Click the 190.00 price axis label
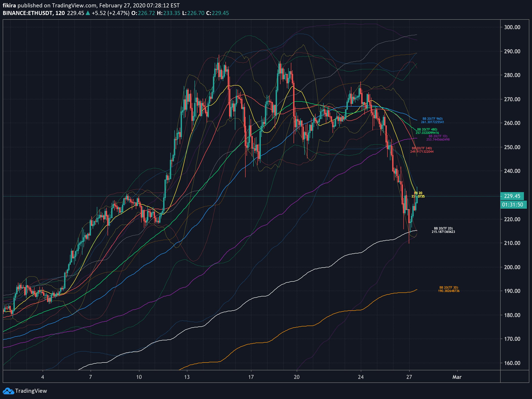532x399 pixels. click(x=512, y=291)
